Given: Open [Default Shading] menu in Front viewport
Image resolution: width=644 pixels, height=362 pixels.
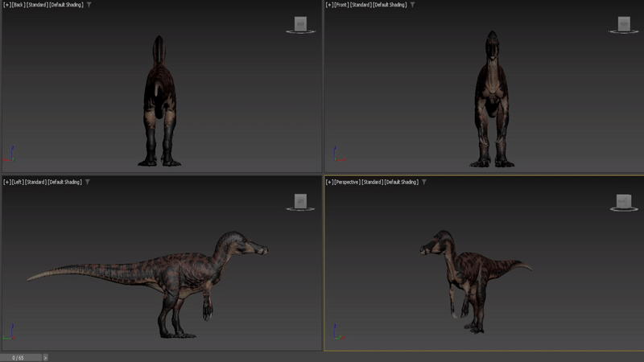Looking at the screenshot, I should tap(390, 5).
